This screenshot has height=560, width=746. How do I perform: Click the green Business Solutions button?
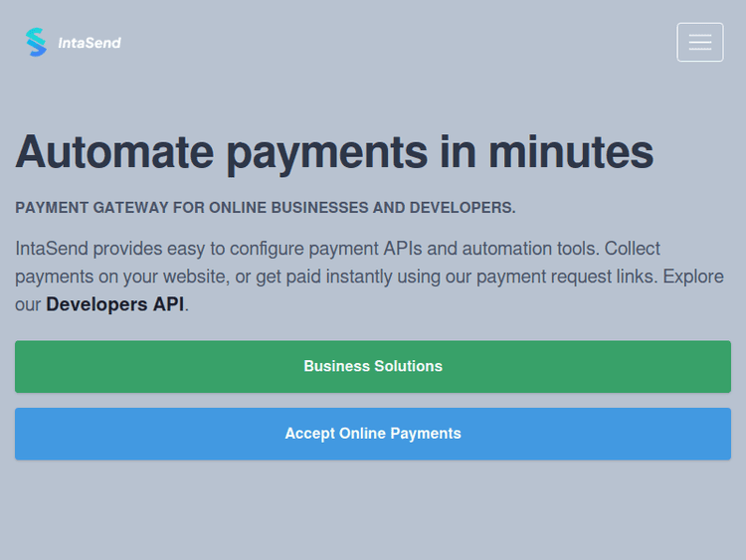click(373, 366)
